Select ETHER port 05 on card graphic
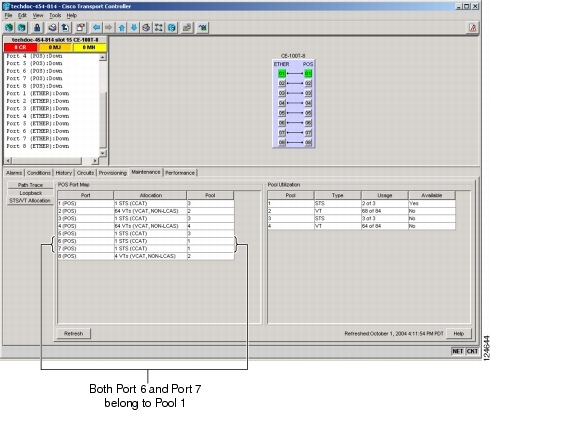Viewport: 576px width, 432px height. coord(282,113)
